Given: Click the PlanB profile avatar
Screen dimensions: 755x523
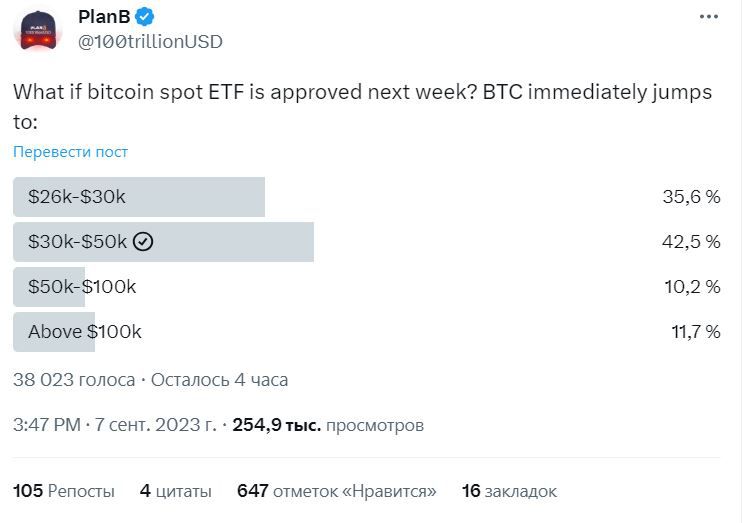Looking at the screenshot, I should 38,29.
